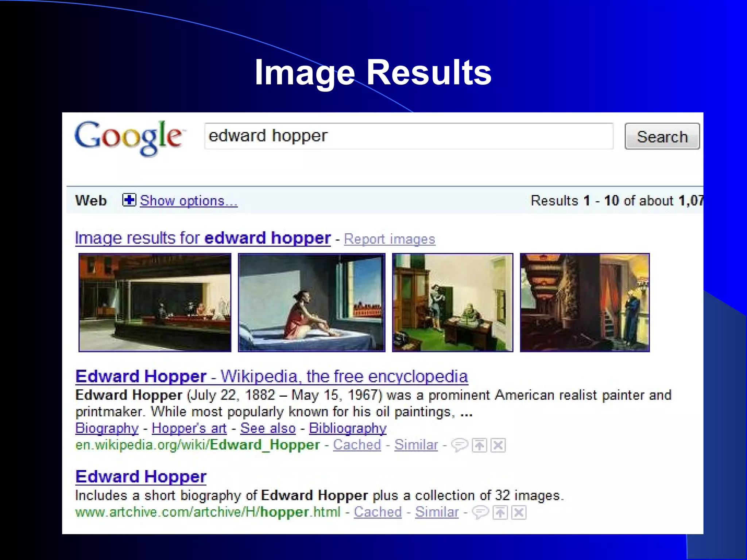Click the Web label in results bar
Viewport: 747px width, 560px height.
[91, 201]
